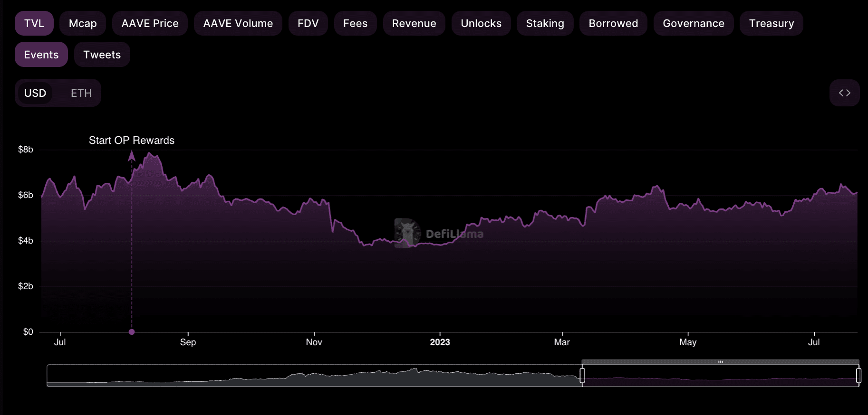The height and width of the screenshot is (415, 868).
Task: Click the May x-axis label
Action: pyautogui.click(x=688, y=342)
